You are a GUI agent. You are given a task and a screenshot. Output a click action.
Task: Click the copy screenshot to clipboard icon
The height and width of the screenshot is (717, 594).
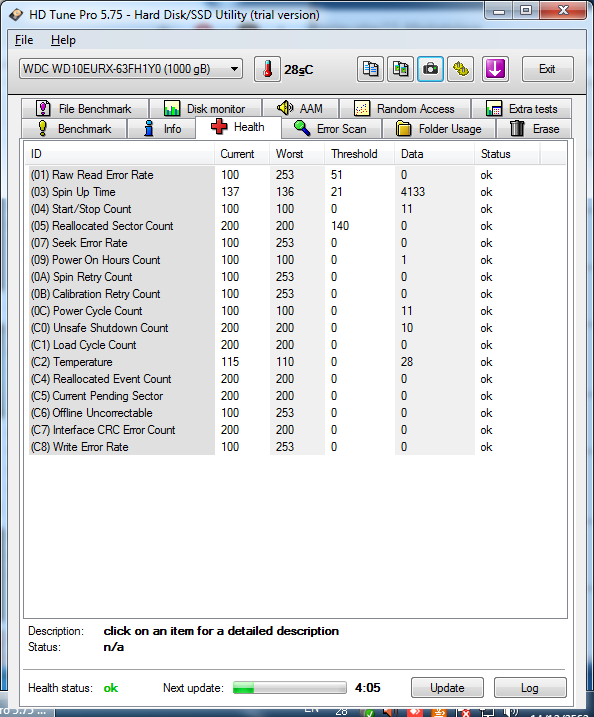tap(400, 70)
